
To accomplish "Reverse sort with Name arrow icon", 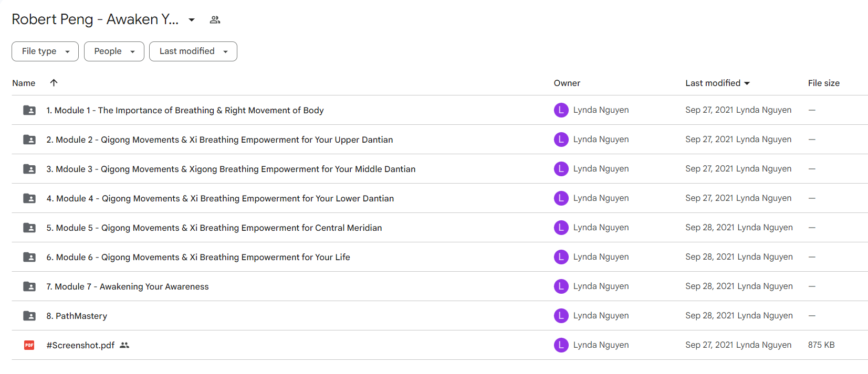I will [x=54, y=83].
